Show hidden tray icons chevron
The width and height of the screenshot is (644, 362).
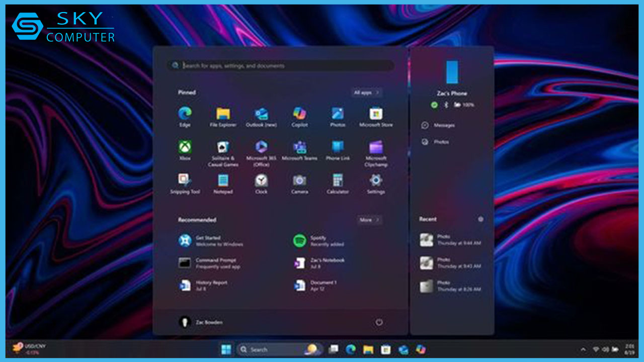point(583,349)
